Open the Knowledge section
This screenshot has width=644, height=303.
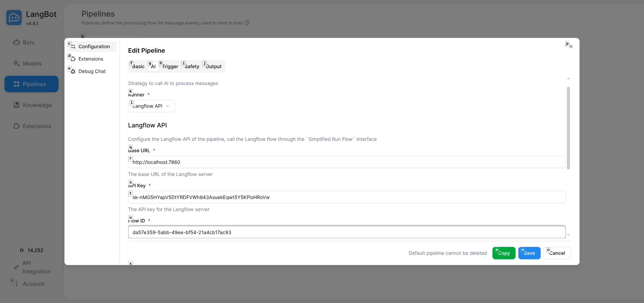pos(37,105)
